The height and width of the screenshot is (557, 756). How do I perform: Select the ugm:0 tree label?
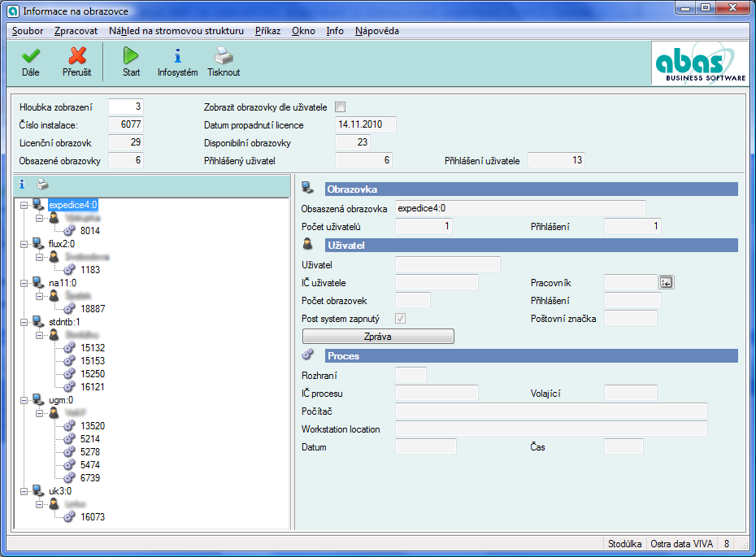click(x=61, y=400)
